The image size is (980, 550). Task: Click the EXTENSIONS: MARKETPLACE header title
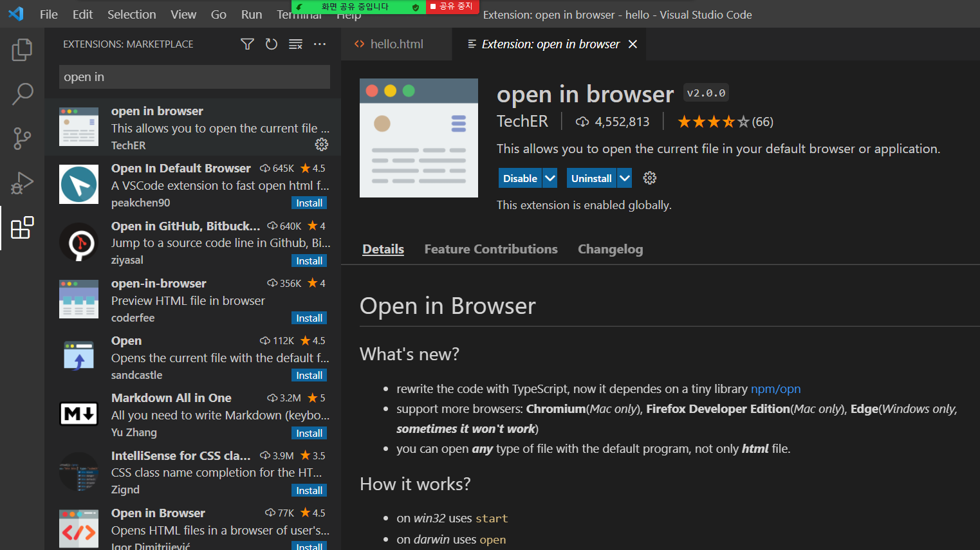tap(128, 44)
